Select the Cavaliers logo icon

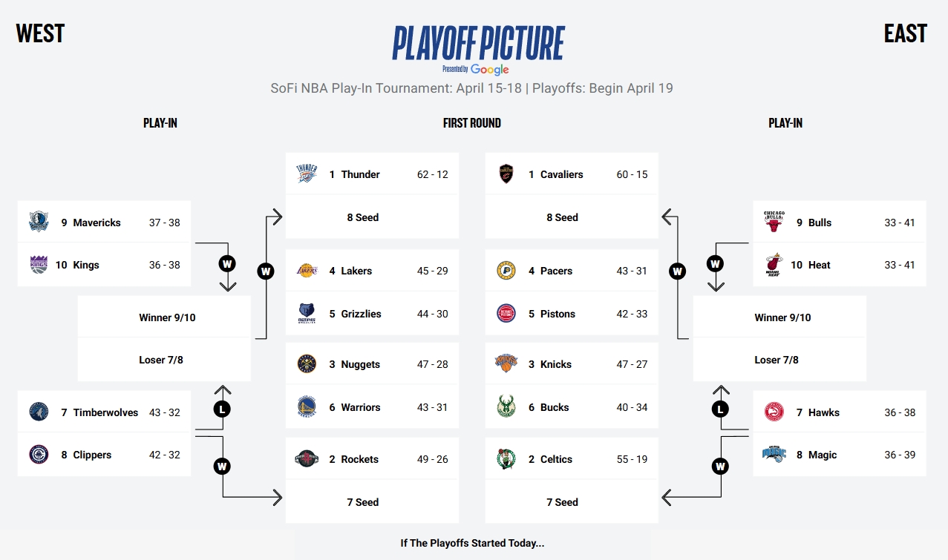pos(506,174)
